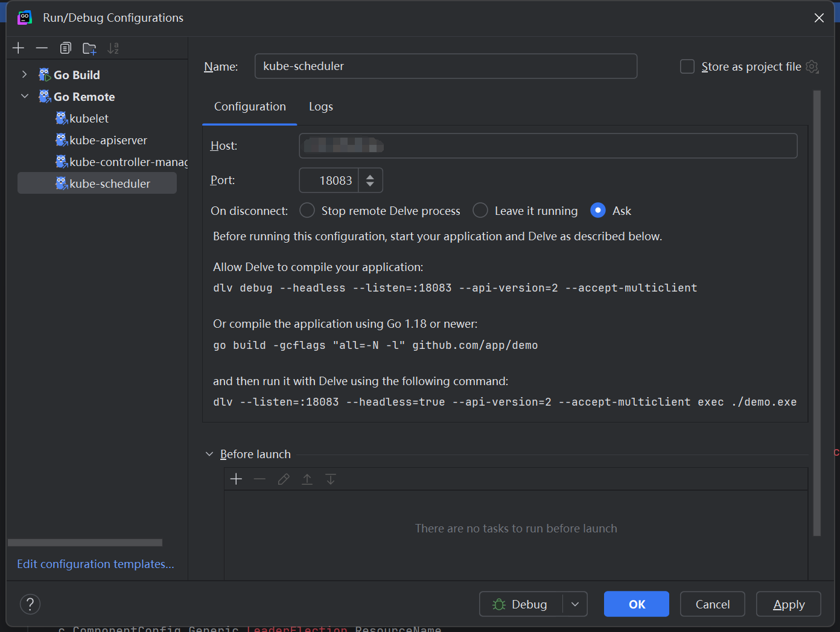Select the Ask radio option
The image size is (840, 632).
coord(597,210)
